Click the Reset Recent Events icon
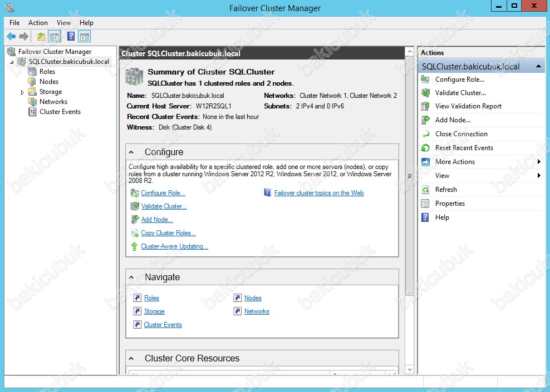 tap(425, 148)
